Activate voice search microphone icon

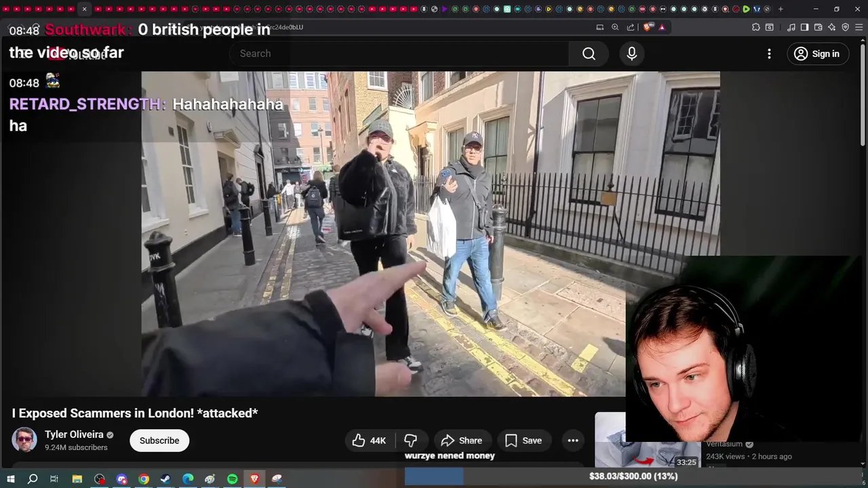[632, 54]
